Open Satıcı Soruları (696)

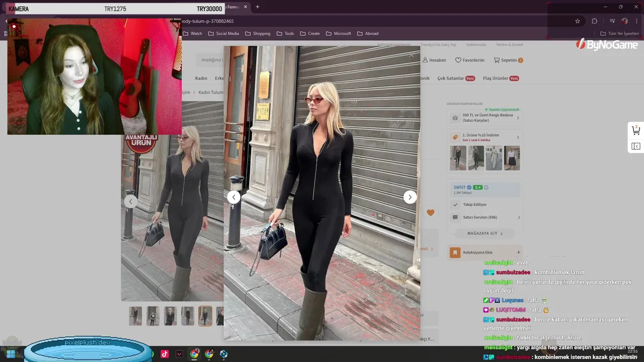485,217
